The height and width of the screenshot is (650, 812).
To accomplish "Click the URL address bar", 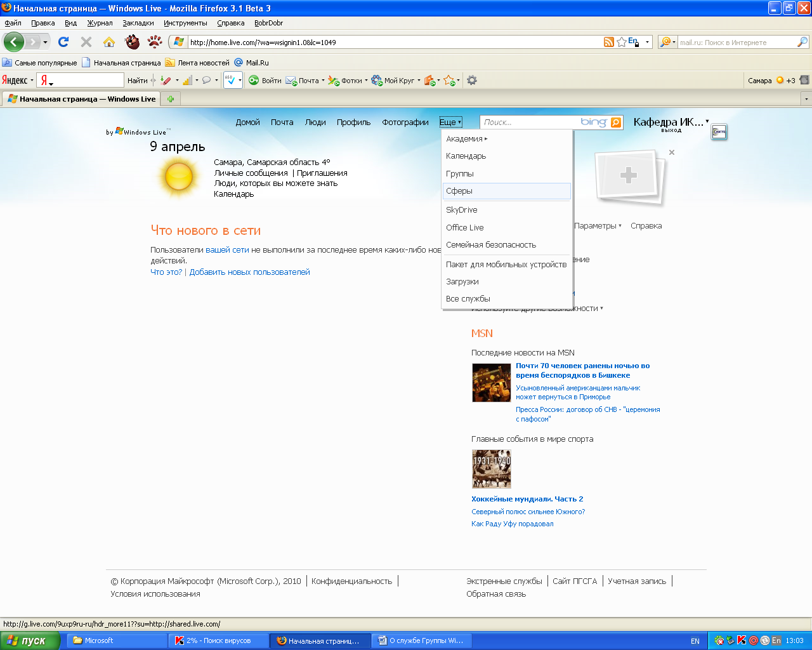I will click(x=393, y=43).
